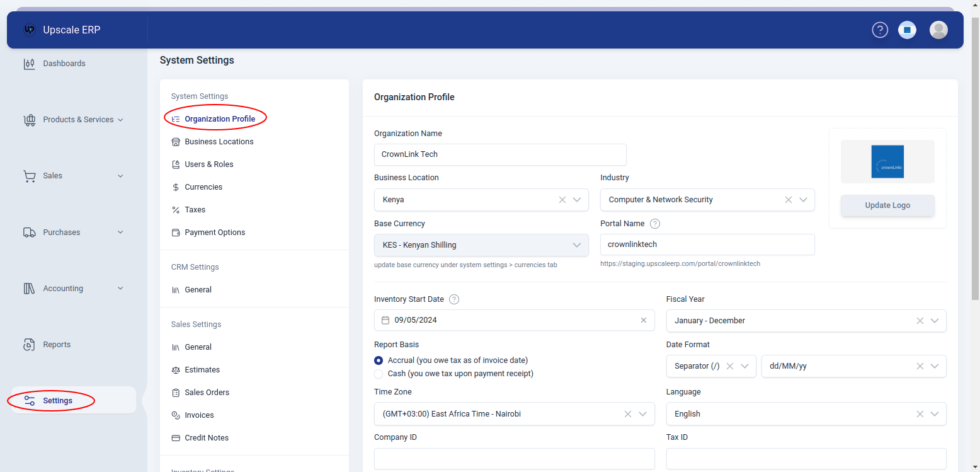Open the crownlinktech portal link
The image size is (980, 472).
point(680,263)
